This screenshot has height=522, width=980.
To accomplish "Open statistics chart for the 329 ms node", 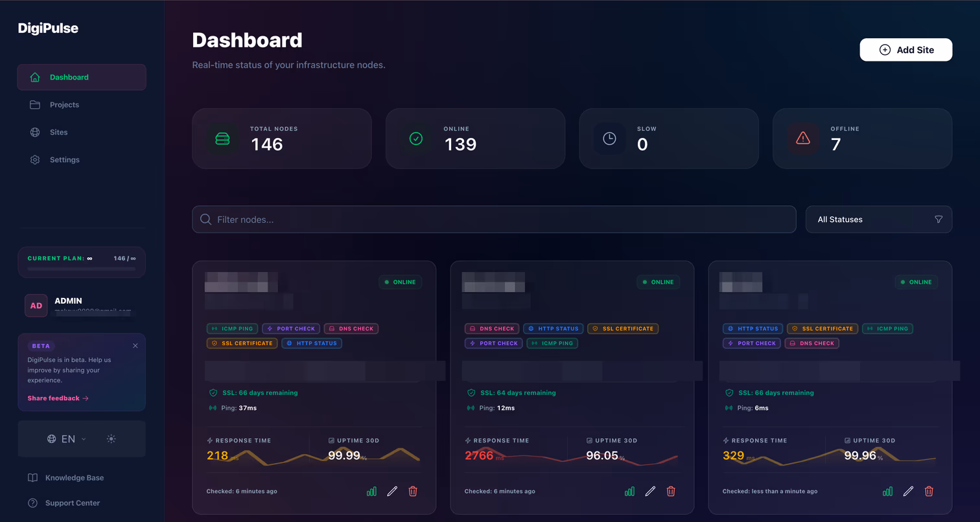I will pyautogui.click(x=887, y=492).
